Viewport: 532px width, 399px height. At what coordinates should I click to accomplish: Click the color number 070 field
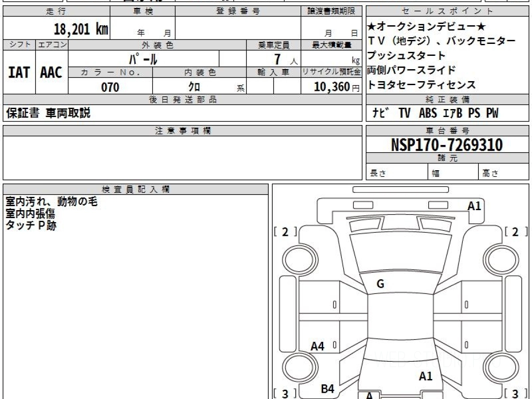point(110,87)
